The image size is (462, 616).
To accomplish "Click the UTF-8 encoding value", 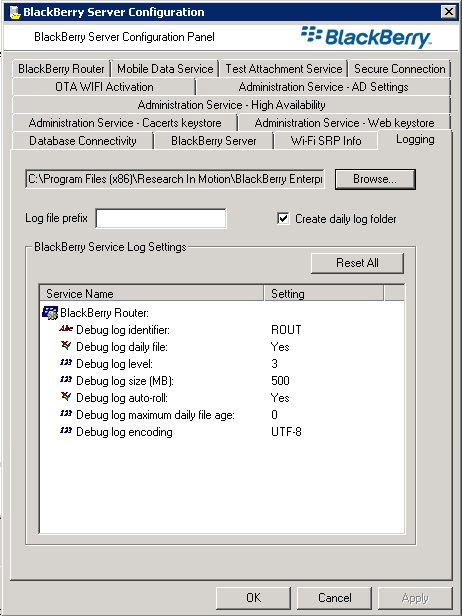I will click(286, 432).
